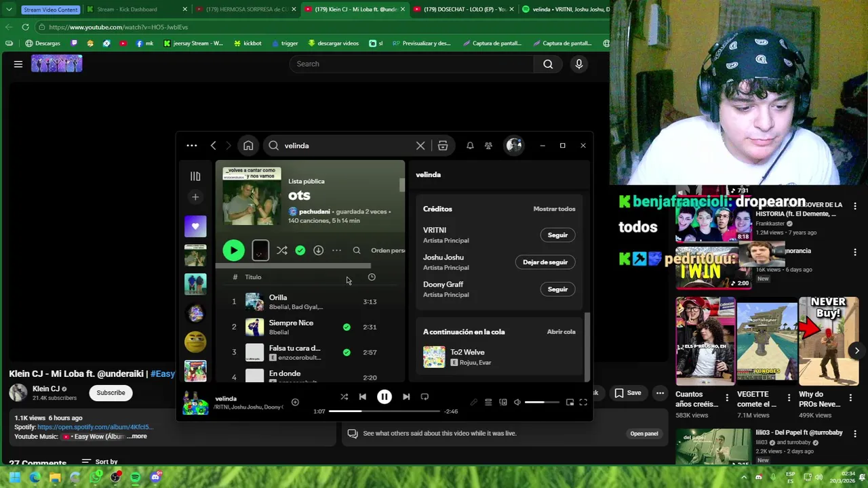Image resolution: width=868 pixels, height=488 pixels.
Task: Click the Spotify Home icon
Action: coord(248,146)
